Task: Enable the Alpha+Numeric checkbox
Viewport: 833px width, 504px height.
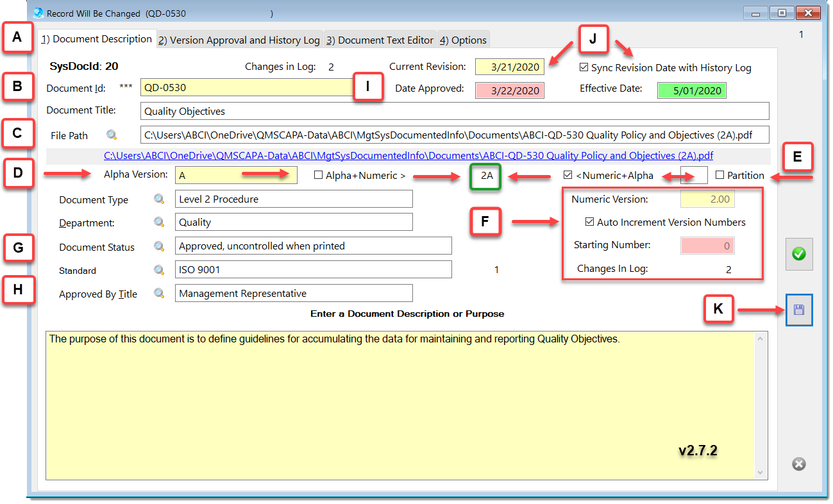Action: (x=319, y=175)
